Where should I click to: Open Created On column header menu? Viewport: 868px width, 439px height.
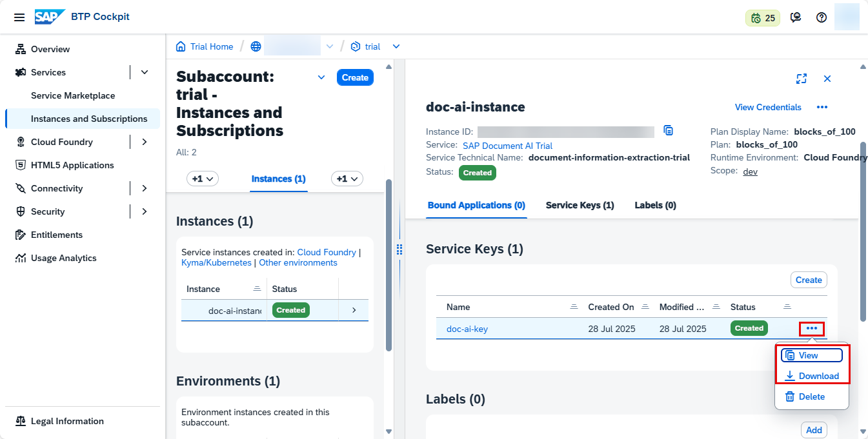pos(645,307)
